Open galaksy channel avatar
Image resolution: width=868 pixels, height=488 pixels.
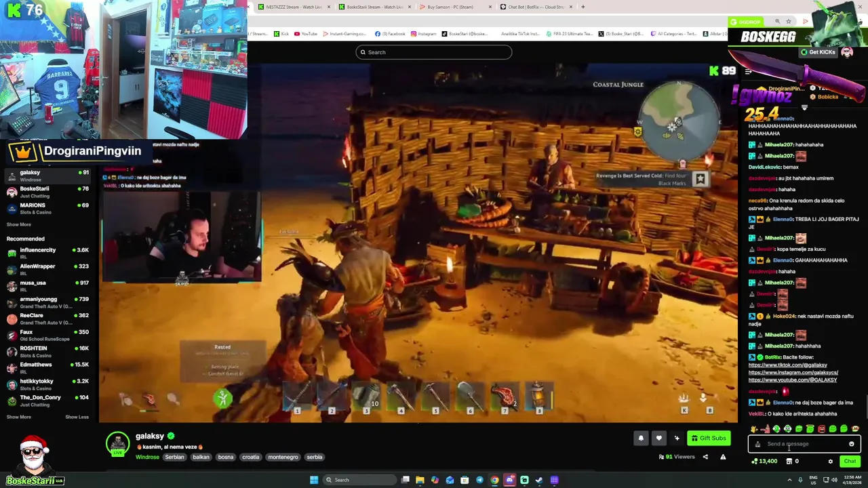(x=117, y=443)
